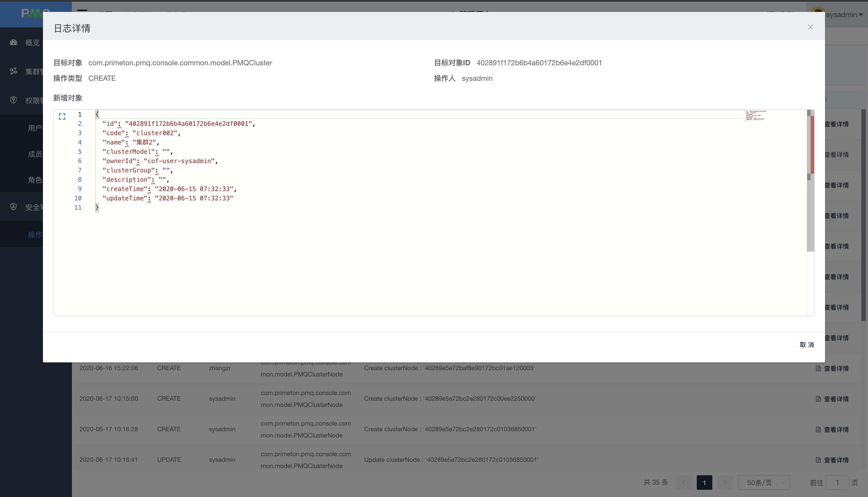This screenshot has width=868, height=497.
Task: Click the security audit icon in sidebar
Action: 13,207
